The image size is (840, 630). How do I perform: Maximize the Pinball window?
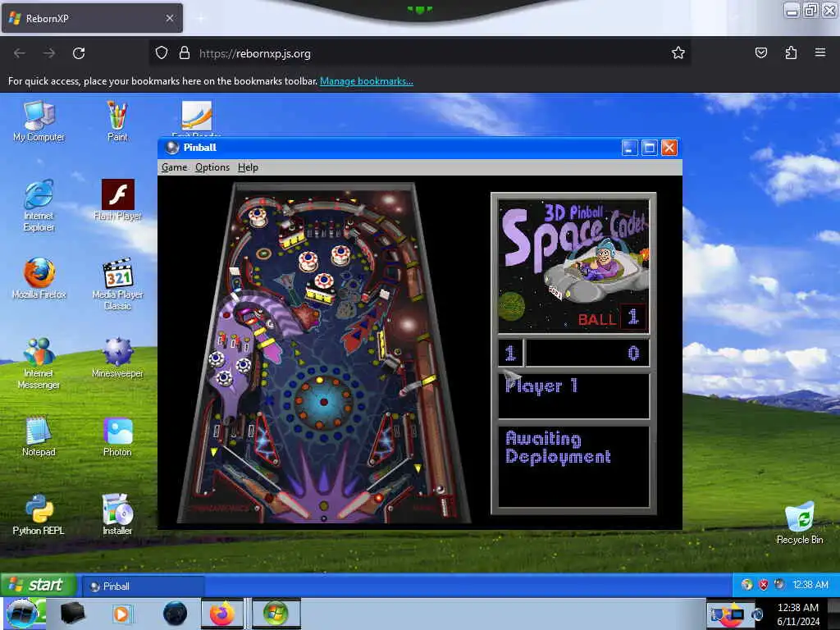coord(650,148)
